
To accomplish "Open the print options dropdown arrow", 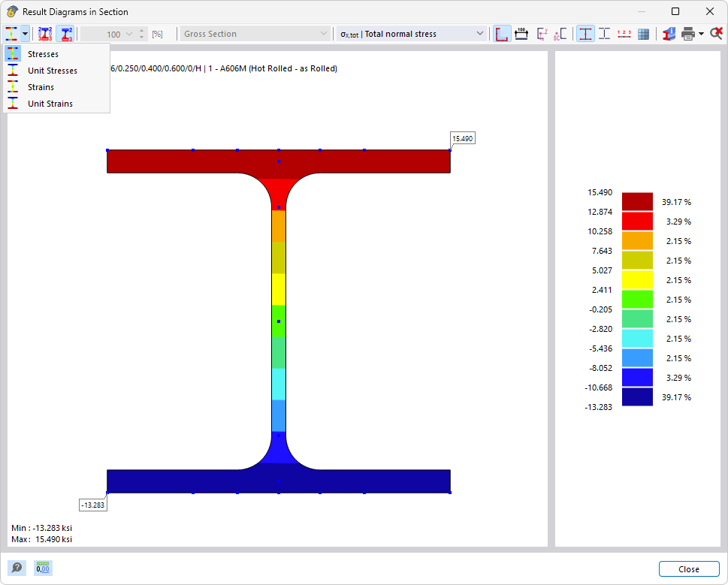I will [x=702, y=34].
